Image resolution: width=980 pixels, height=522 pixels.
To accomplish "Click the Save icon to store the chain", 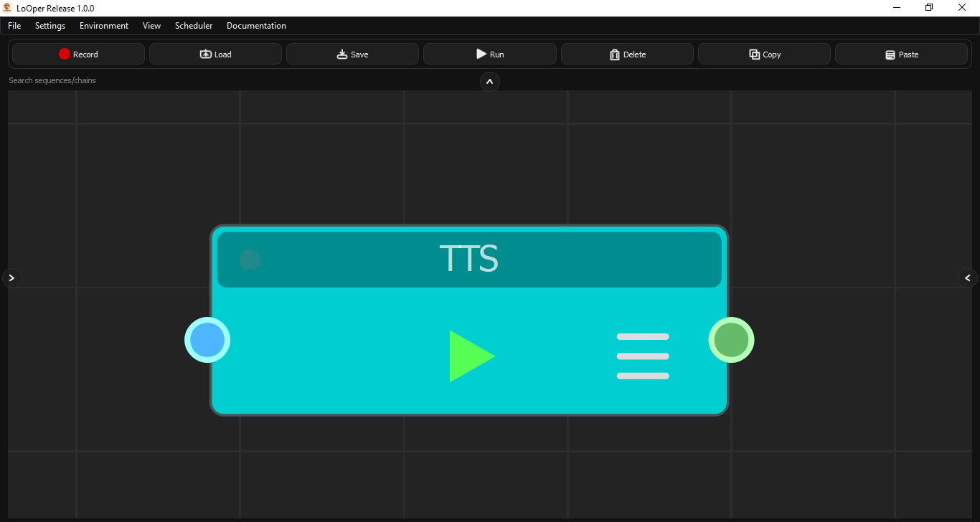I will click(x=342, y=53).
